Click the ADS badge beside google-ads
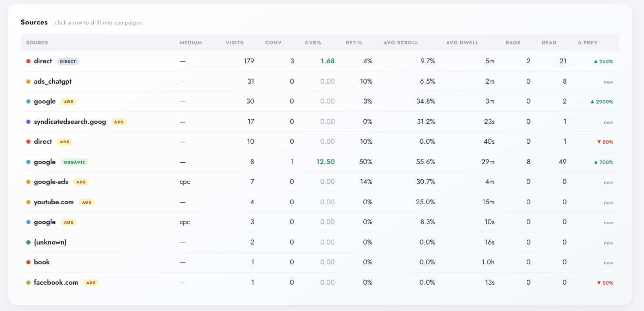The width and height of the screenshot is (644, 311). [81, 182]
